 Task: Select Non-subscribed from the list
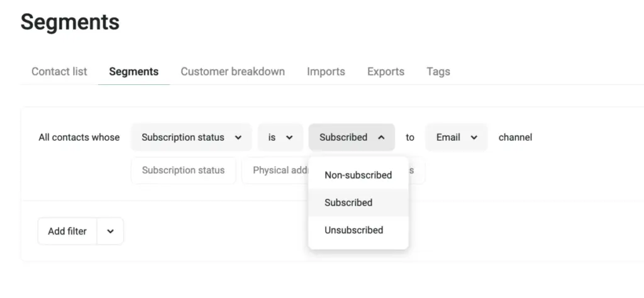358,175
